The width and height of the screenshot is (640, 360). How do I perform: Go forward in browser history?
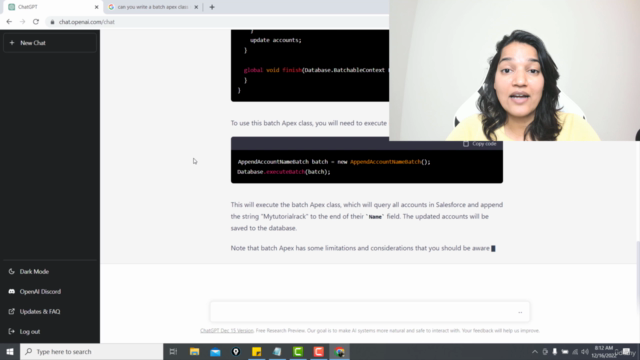click(22, 22)
